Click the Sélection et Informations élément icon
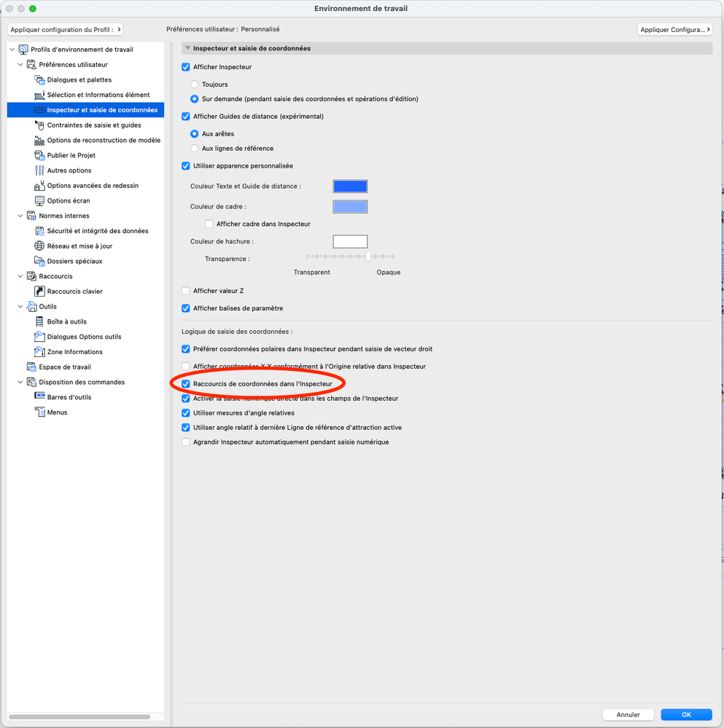Viewport: 724px width, 728px height. point(39,95)
